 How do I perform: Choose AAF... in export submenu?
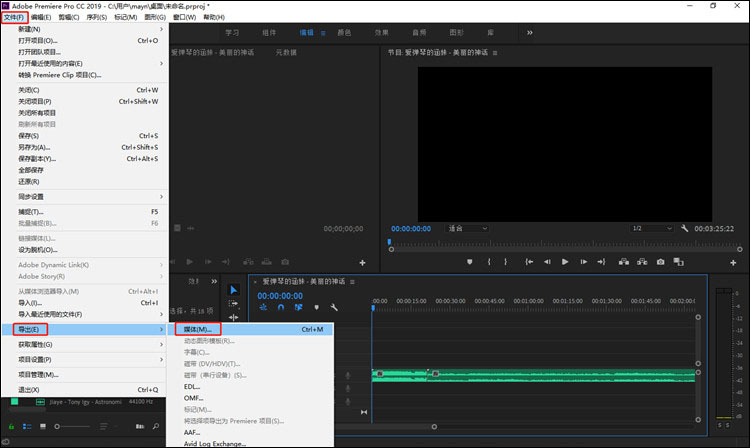(250, 432)
